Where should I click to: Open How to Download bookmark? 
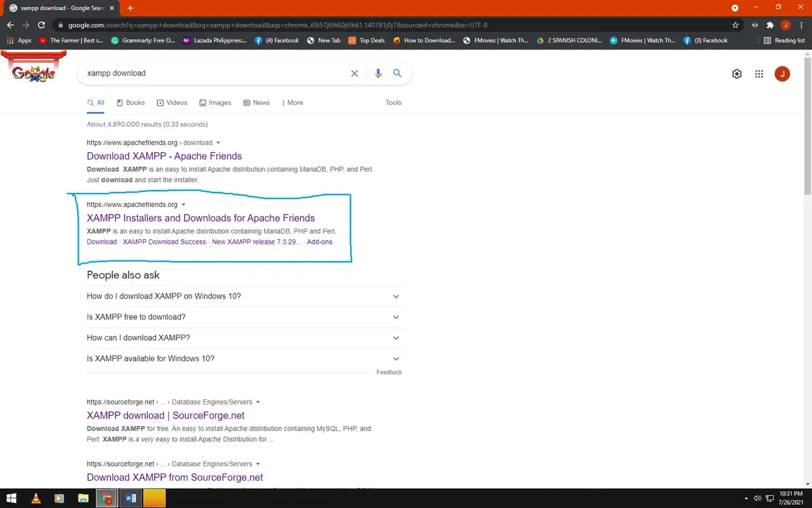coord(424,40)
